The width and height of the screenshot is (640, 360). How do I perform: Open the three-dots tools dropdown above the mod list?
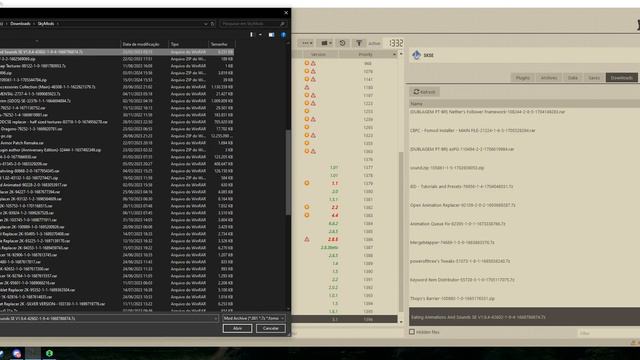(306, 43)
